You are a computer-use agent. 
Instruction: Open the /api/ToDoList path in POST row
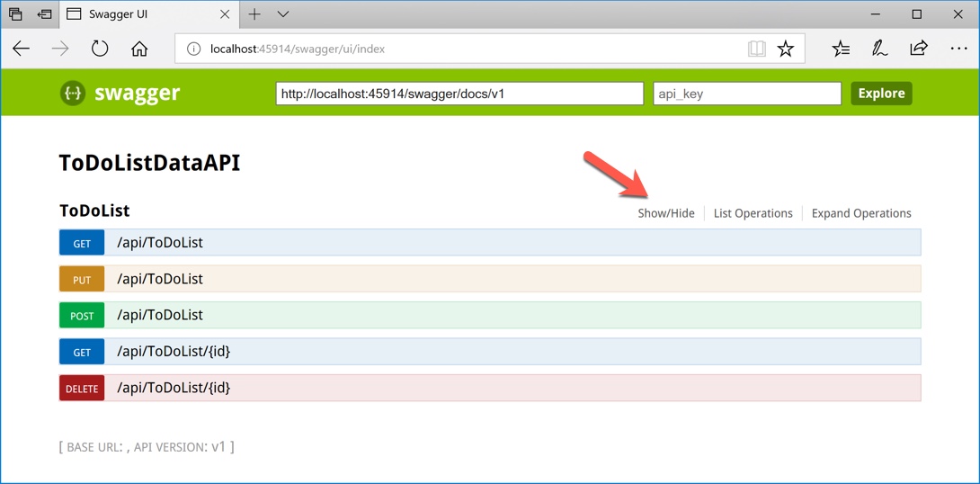pyautogui.click(x=160, y=315)
